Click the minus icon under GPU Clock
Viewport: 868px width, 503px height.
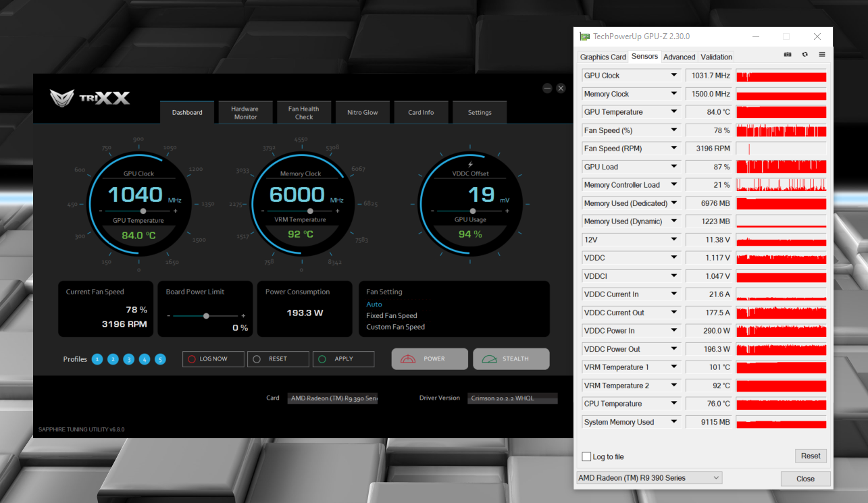point(101,211)
